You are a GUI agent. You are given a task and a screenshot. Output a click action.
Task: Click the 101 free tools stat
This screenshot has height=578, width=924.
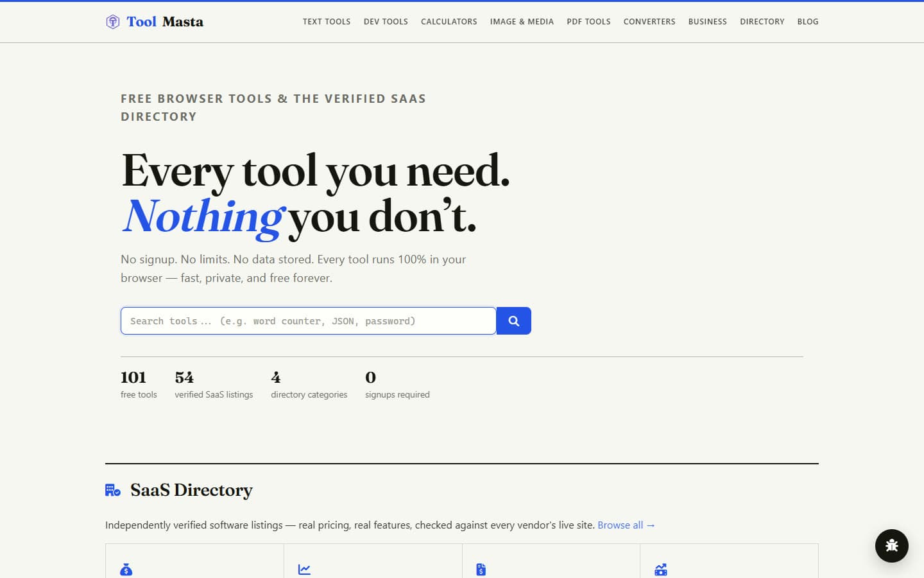(x=139, y=385)
